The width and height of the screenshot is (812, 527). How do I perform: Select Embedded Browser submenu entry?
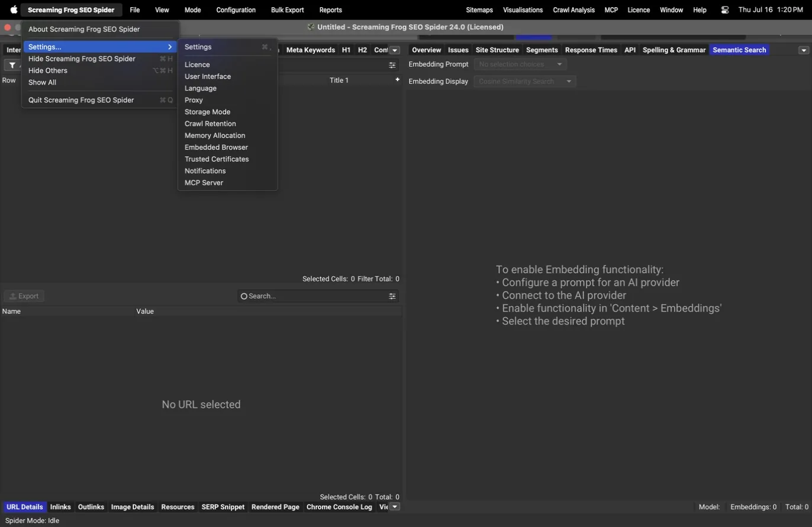pyautogui.click(x=228, y=147)
